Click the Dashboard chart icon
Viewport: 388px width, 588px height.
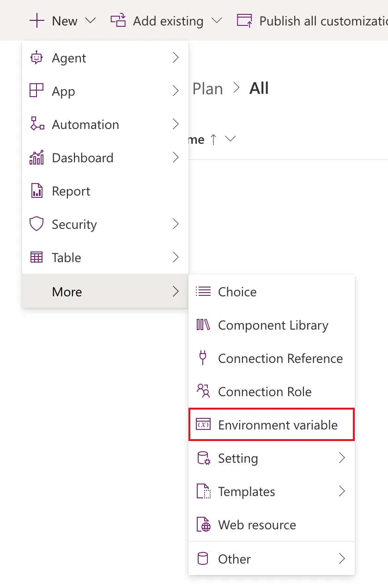(x=36, y=158)
